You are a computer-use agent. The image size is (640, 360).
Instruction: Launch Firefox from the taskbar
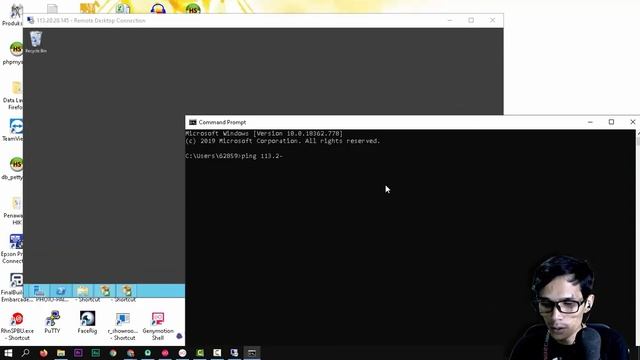click(x=43, y=353)
